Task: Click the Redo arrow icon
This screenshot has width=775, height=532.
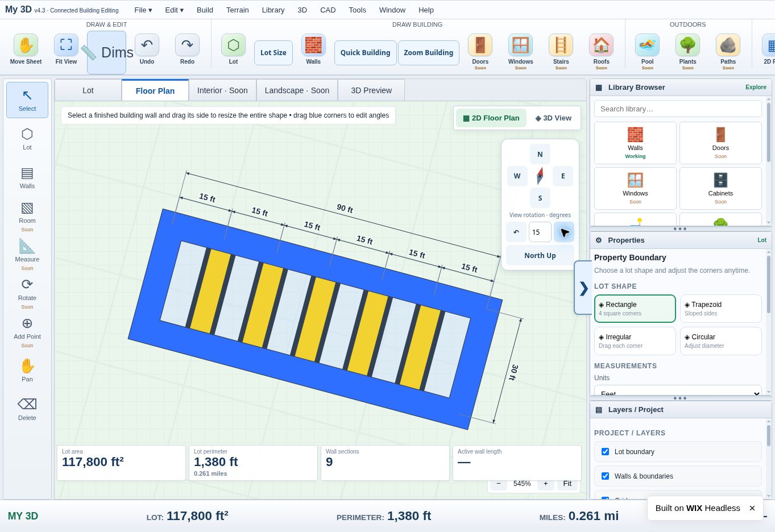Action: click(x=187, y=45)
